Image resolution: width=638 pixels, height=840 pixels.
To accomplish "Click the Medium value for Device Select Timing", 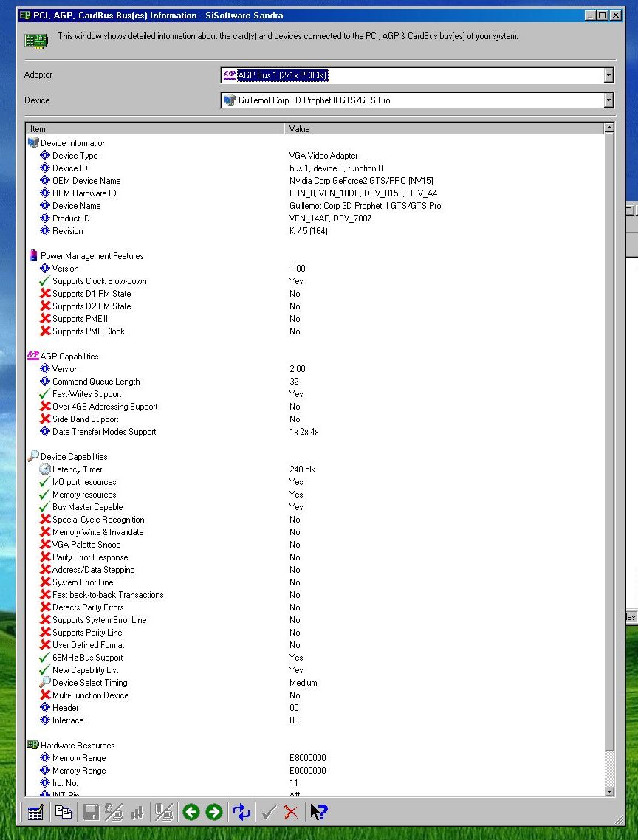I will point(303,683).
